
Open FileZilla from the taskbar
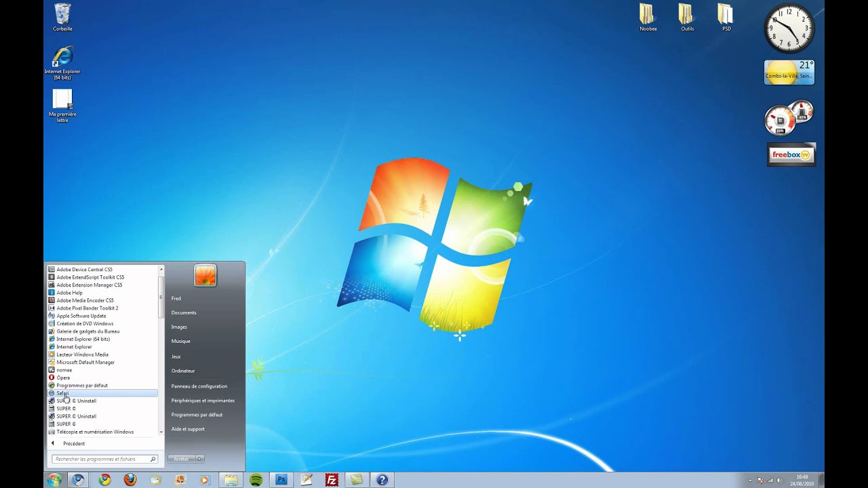[332, 480]
